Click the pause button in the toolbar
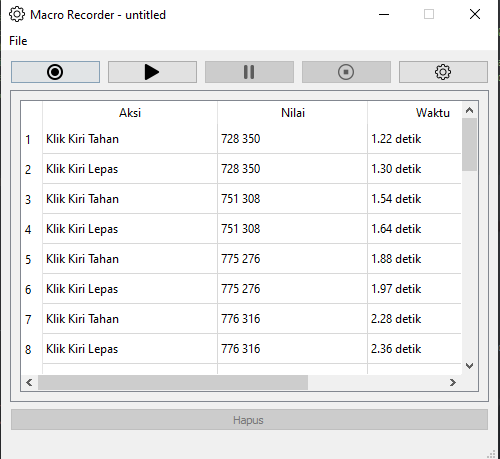 click(249, 72)
